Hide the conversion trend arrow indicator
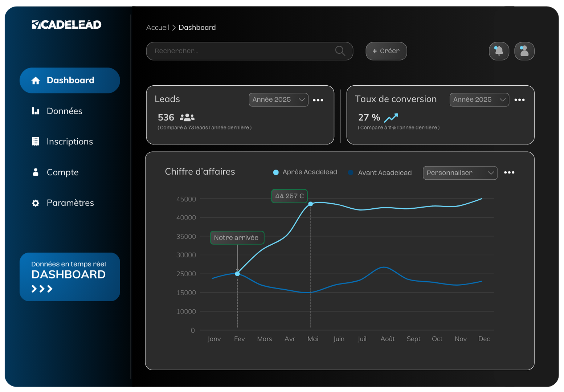Screen dimensions: 564x392 391,117
